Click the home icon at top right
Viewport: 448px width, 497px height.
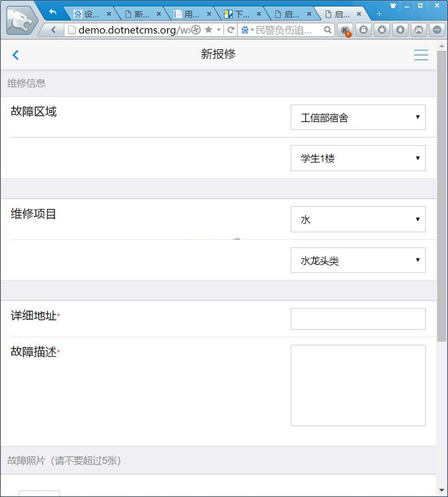click(x=393, y=6)
